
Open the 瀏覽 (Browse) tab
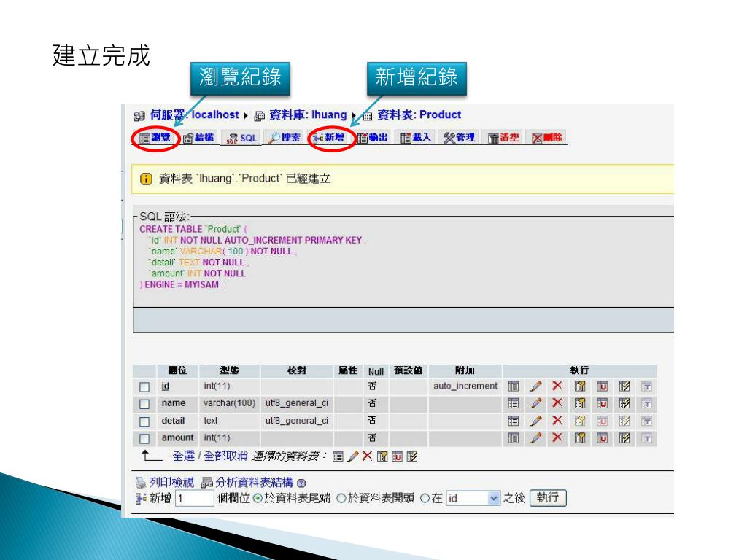pyautogui.click(x=155, y=138)
